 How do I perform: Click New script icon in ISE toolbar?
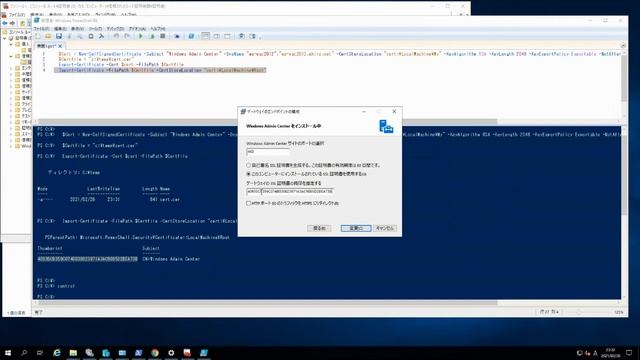(x=38, y=36)
